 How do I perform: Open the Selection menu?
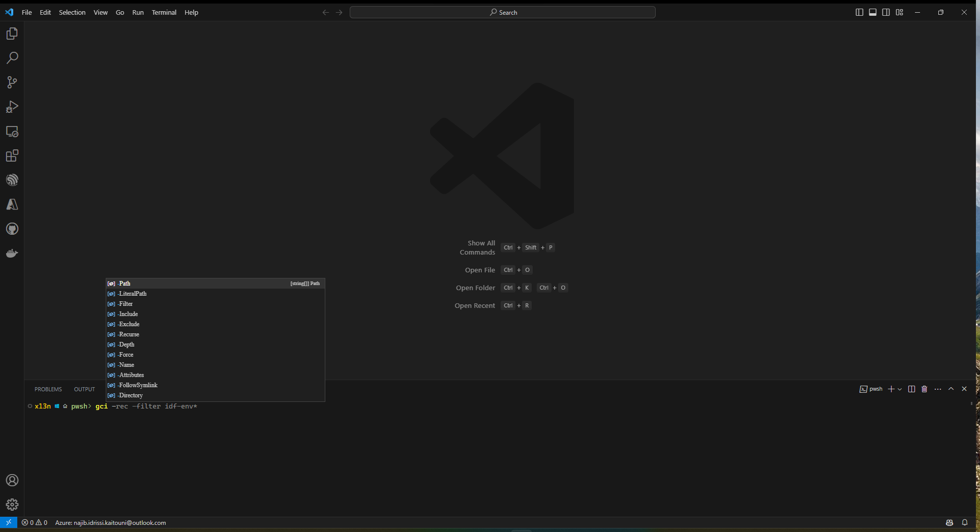tap(72, 12)
